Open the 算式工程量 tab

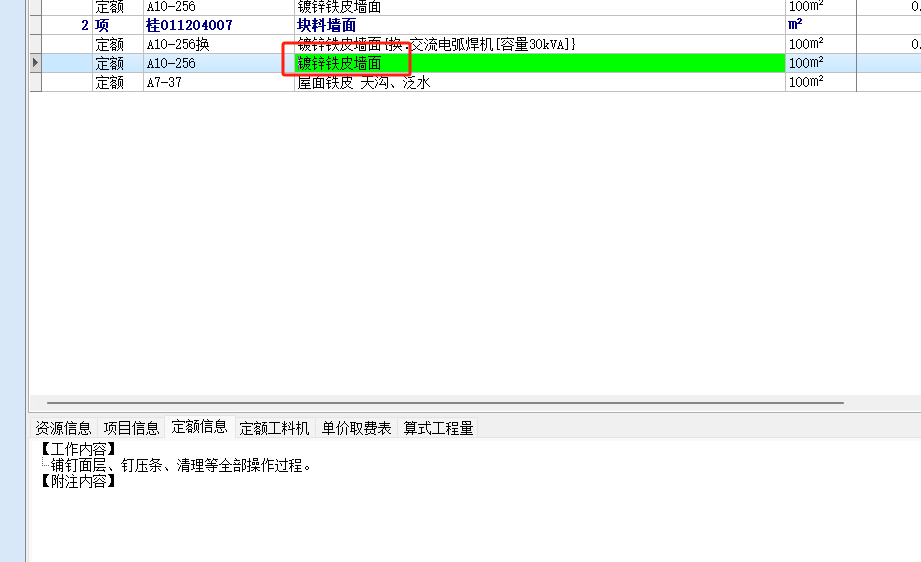[438, 428]
